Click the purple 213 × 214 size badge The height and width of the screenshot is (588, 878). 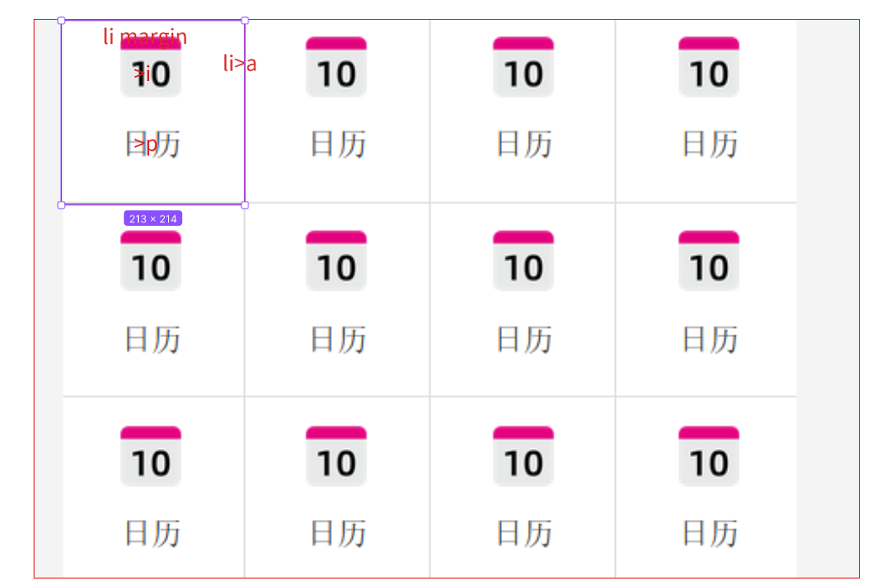point(153,218)
